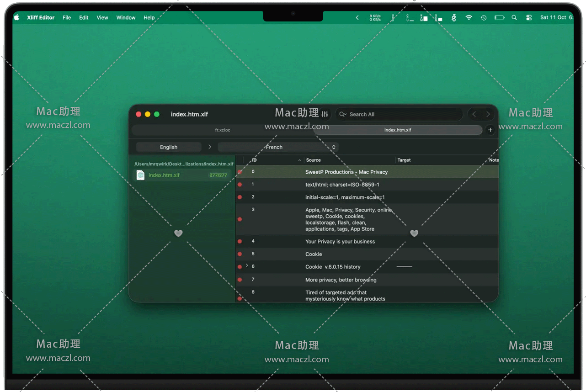The width and height of the screenshot is (586, 392).
Task: Open the French target language dropdown
Action: coord(278,147)
